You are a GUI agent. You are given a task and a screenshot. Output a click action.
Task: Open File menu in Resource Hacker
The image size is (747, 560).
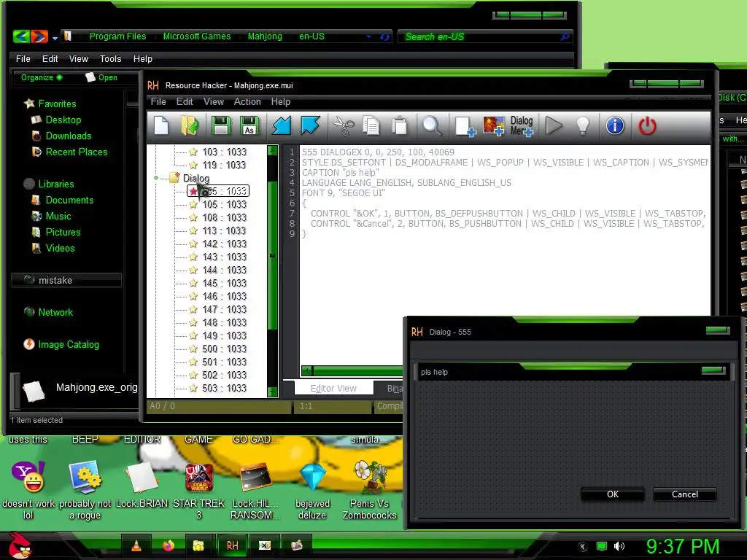tap(158, 101)
